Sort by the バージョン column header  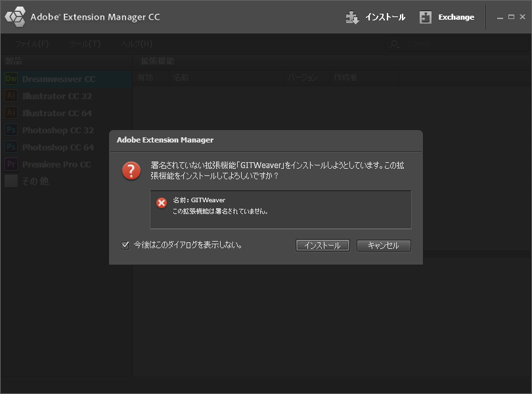[x=303, y=77]
